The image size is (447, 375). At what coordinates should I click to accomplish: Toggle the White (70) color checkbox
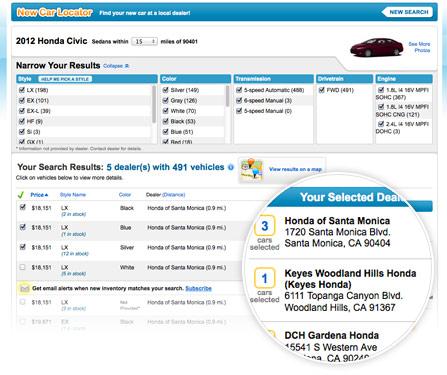click(165, 111)
